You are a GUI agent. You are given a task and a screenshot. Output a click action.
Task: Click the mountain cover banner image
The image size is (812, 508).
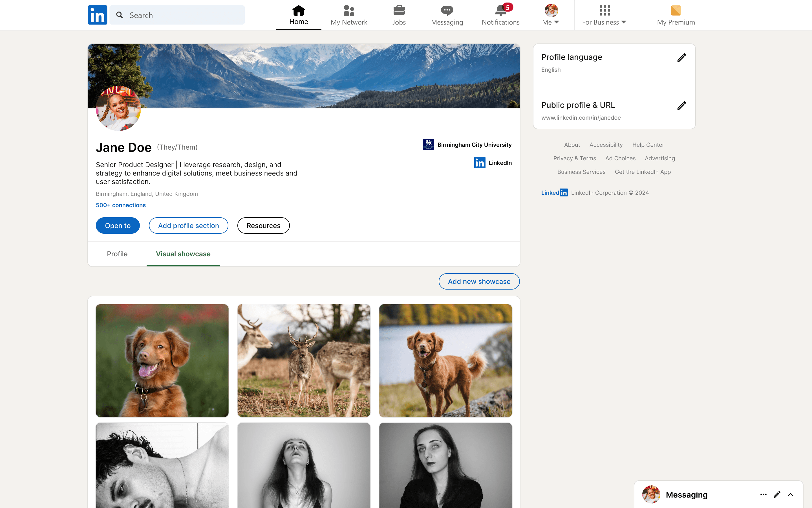pyautogui.click(x=304, y=76)
